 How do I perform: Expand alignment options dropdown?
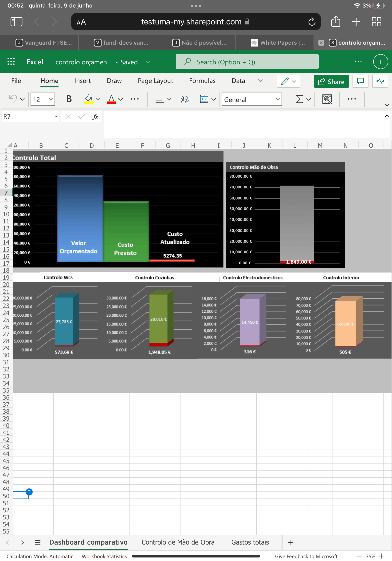169,99
